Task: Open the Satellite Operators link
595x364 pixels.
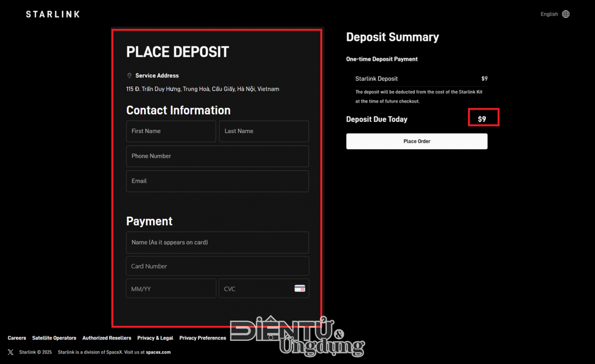Action: point(54,338)
